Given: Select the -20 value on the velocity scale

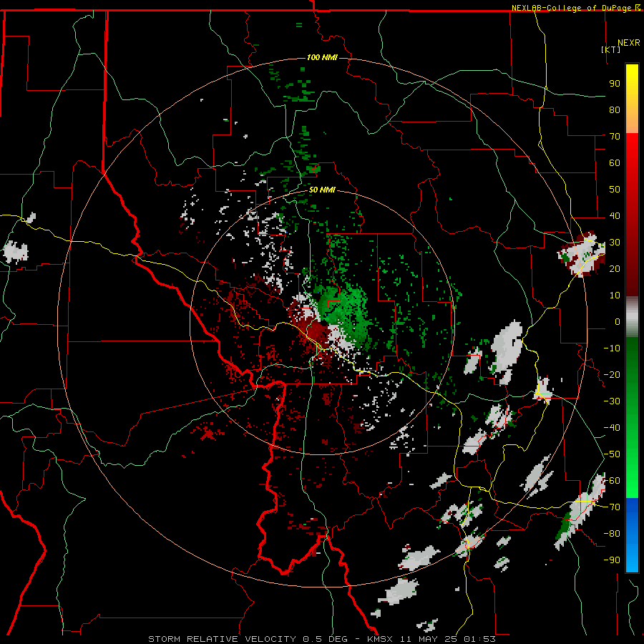Looking at the screenshot, I should (612, 374).
